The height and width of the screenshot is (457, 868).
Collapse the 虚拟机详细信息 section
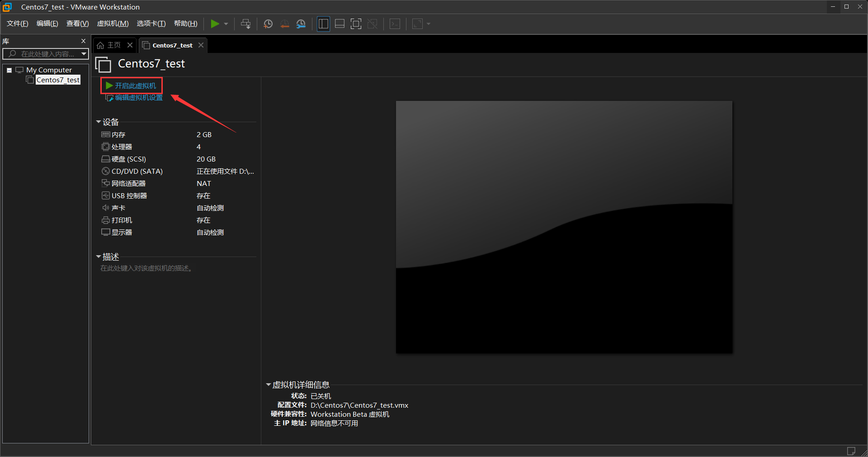pos(268,385)
